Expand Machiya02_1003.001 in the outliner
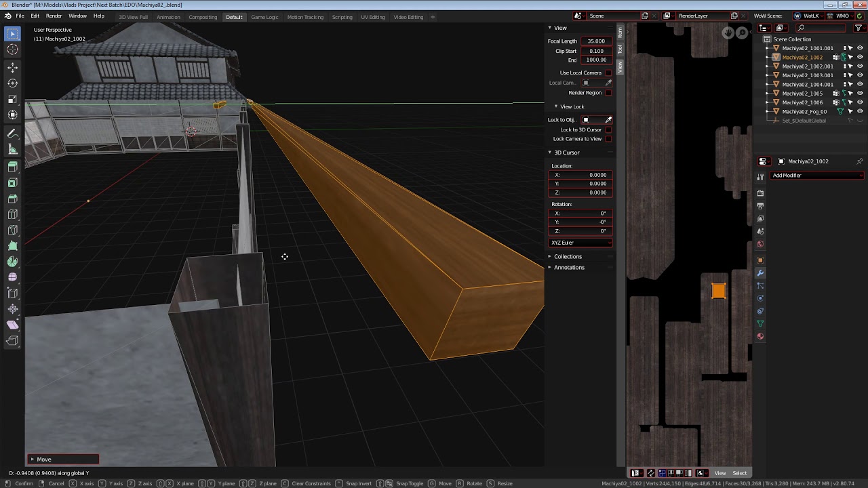This screenshot has height=488, width=868. click(x=768, y=75)
